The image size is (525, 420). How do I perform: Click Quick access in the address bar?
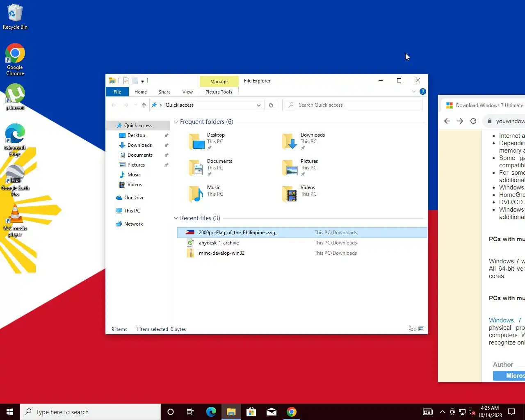pos(180,105)
